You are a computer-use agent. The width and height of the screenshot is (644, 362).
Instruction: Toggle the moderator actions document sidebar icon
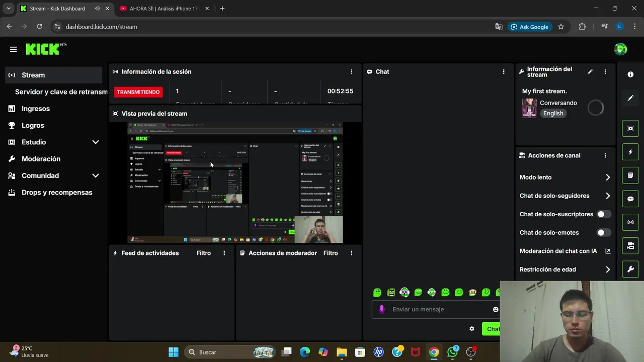point(630,175)
